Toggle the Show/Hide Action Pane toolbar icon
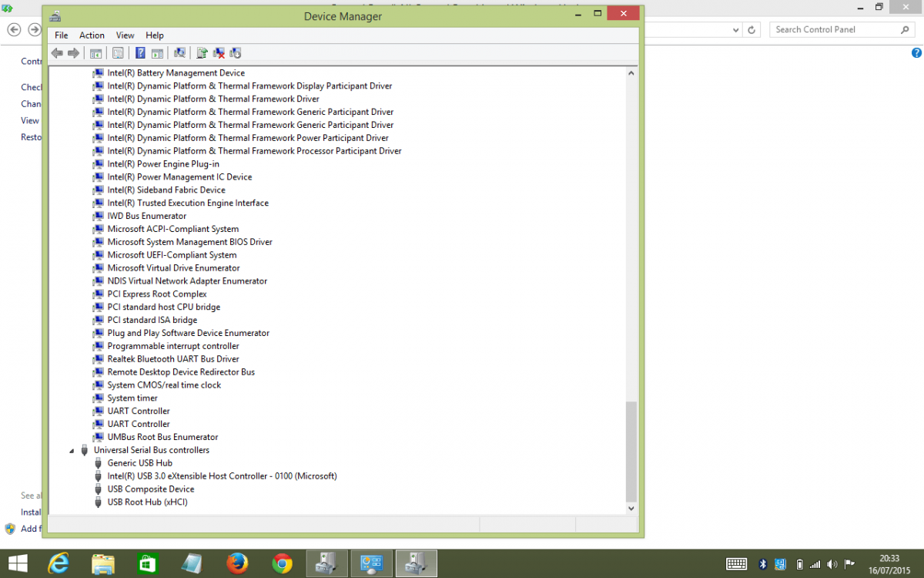This screenshot has height=578, width=924. pos(157,53)
